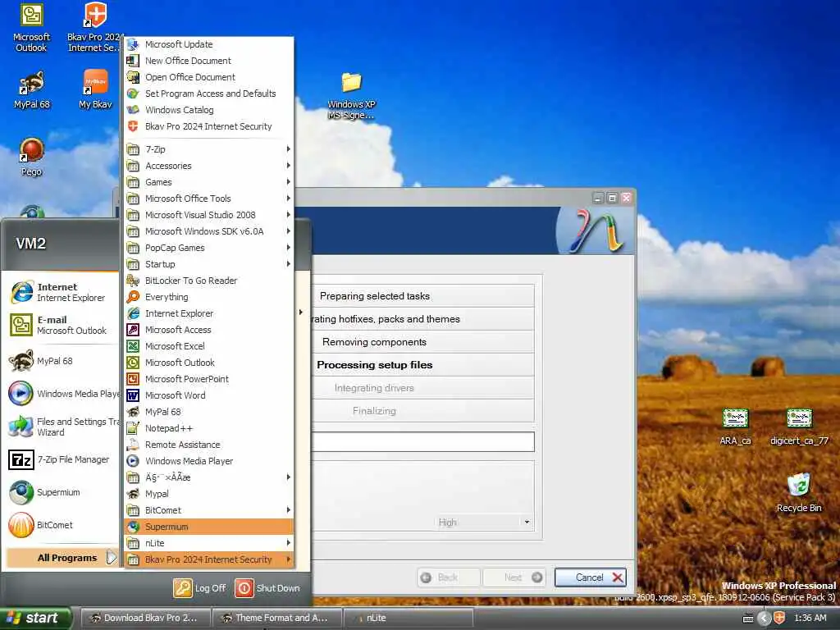Launch 7-Zip File Manager
This screenshot has height=630, width=840.
click(62, 459)
